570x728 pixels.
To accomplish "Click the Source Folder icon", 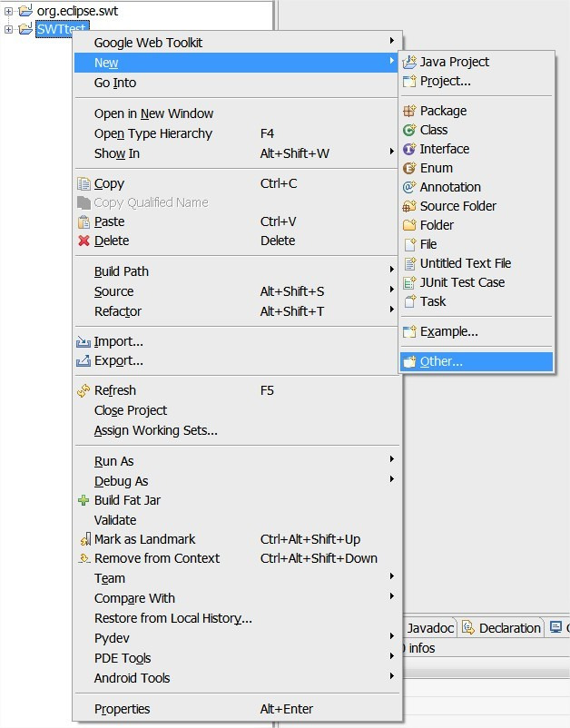I will tap(409, 206).
